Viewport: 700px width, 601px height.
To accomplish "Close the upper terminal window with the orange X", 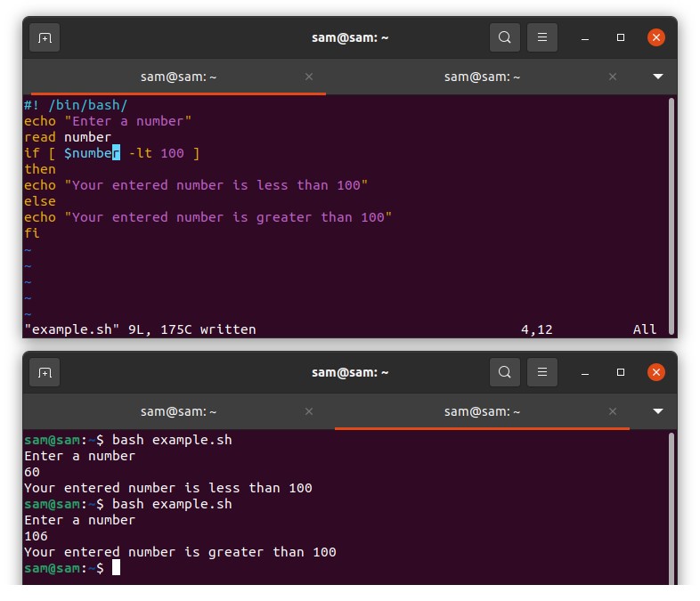I will point(656,37).
